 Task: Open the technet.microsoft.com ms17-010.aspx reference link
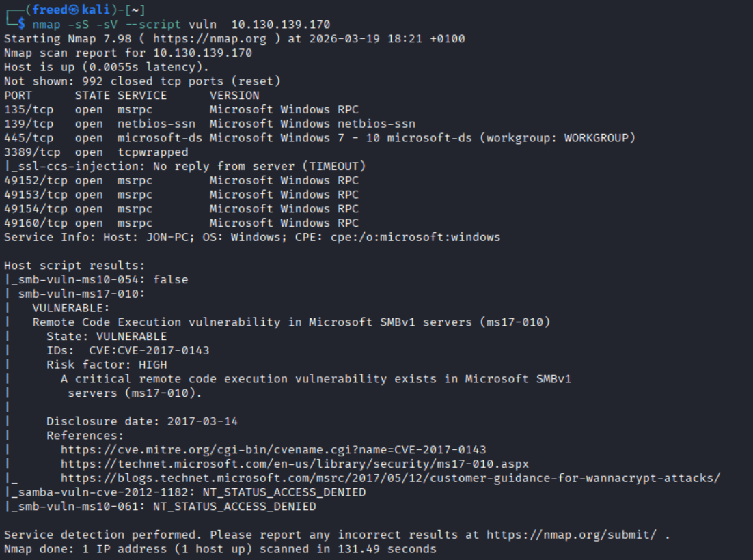coord(295,464)
